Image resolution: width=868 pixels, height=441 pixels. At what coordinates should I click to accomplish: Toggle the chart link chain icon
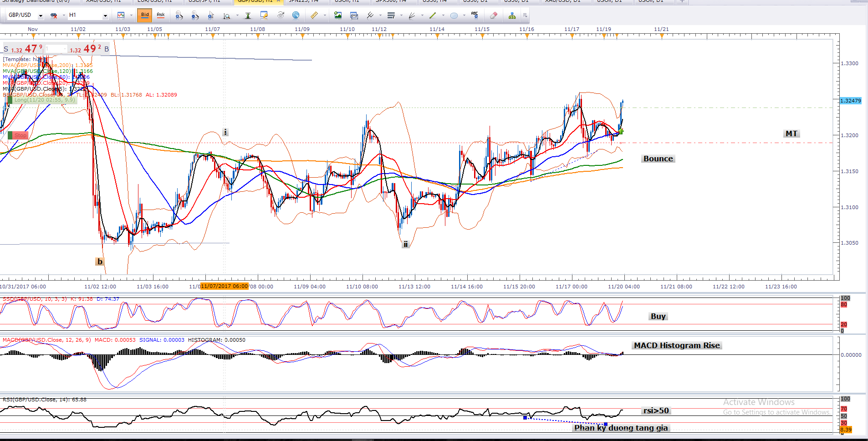pyautogui.click(x=54, y=15)
